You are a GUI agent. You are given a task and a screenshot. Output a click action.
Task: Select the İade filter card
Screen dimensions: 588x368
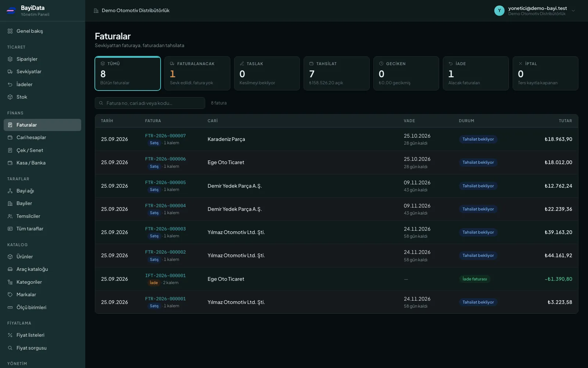476,73
